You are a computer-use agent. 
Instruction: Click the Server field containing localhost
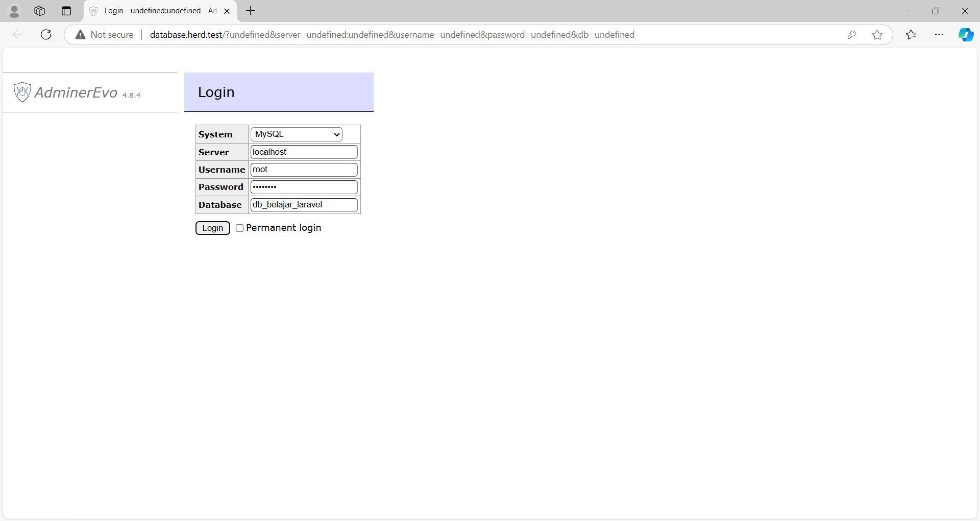[304, 152]
